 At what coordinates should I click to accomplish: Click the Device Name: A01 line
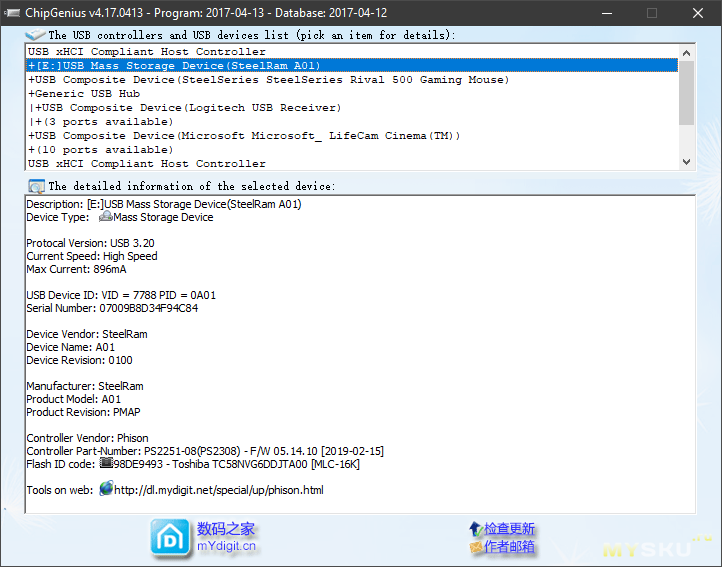click(70, 347)
